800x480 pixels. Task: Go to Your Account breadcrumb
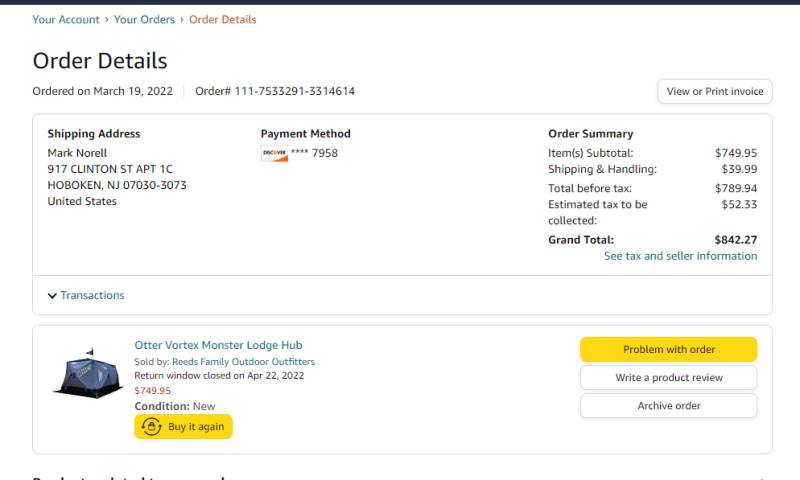(66, 19)
